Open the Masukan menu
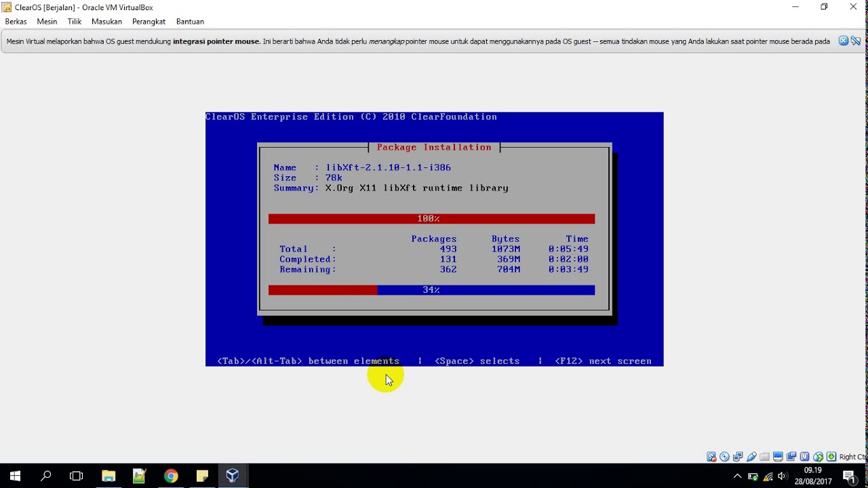 (x=106, y=22)
